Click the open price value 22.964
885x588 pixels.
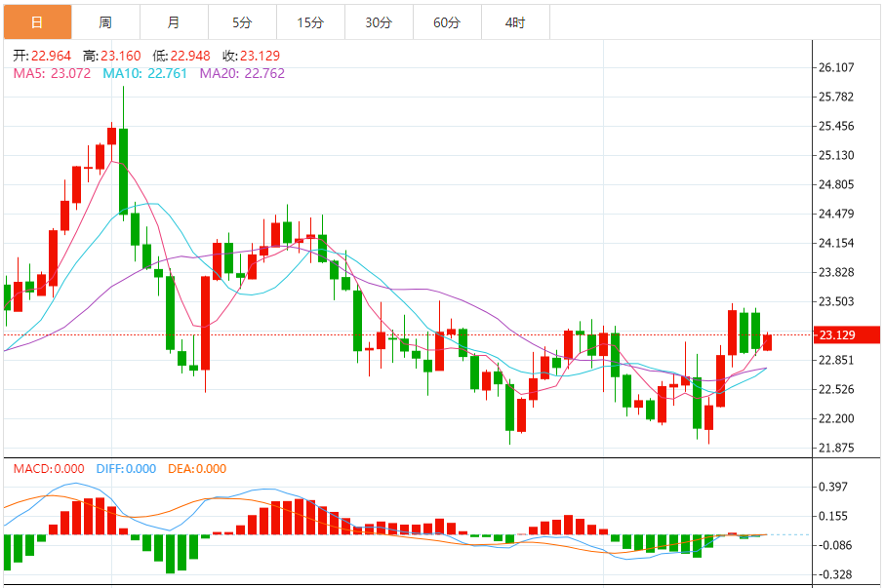(51, 56)
